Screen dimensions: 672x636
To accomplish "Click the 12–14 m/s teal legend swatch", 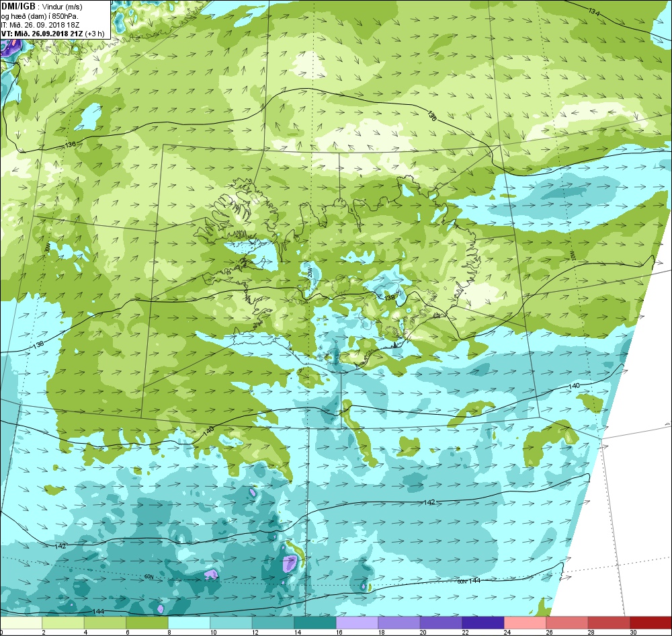I will click(x=274, y=623).
